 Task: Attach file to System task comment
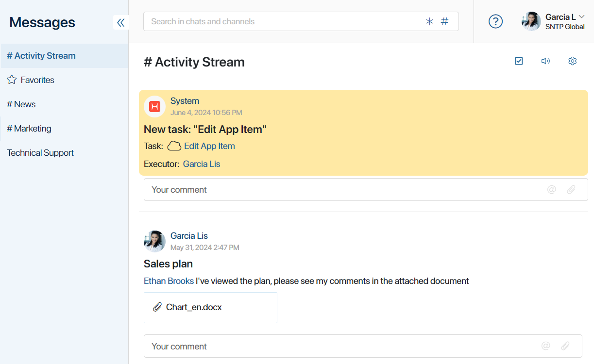click(571, 190)
